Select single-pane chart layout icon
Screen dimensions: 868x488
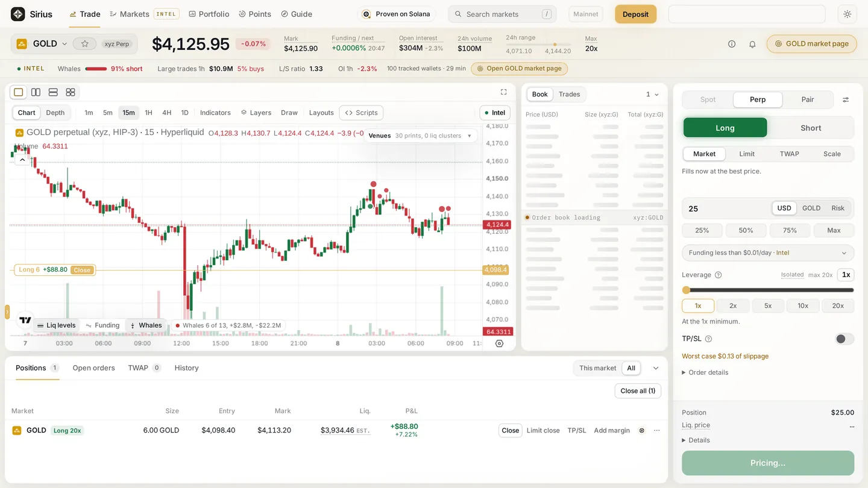click(x=19, y=92)
